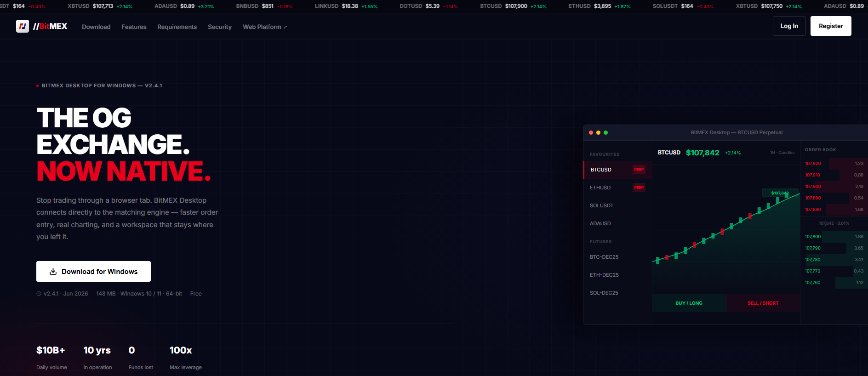Click the BUY / LONG button
The height and width of the screenshot is (376, 868).
click(x=689, y=303)
